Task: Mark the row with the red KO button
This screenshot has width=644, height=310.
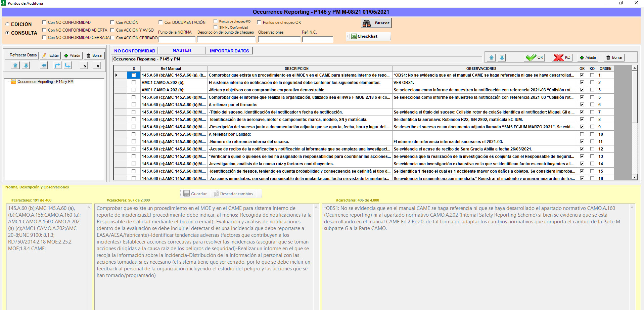Action: pyautogui.click(x=562, y=57)
